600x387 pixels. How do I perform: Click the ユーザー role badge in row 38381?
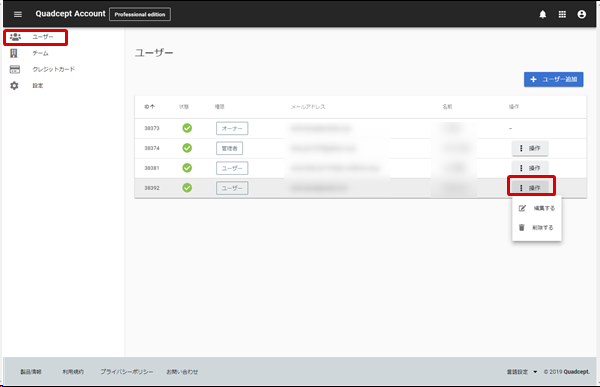232,168
